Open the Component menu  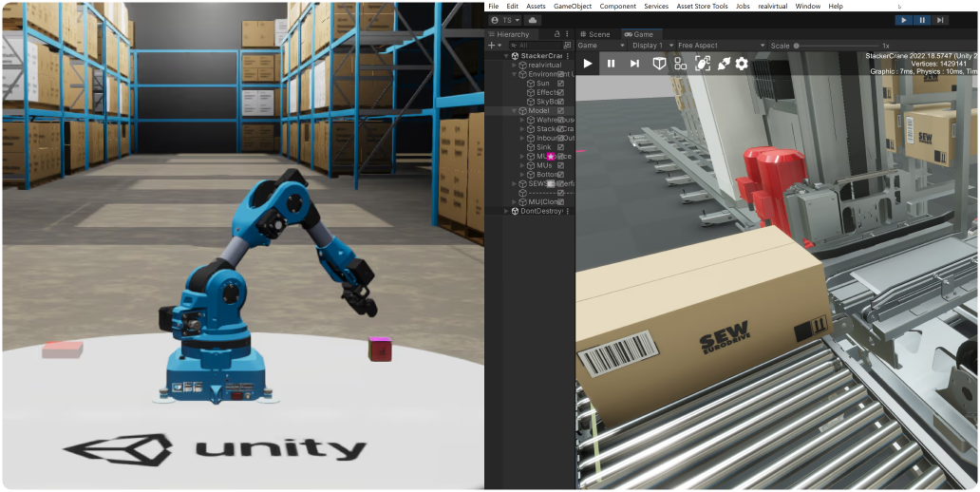pyautogui.click(x=617, y=7)
